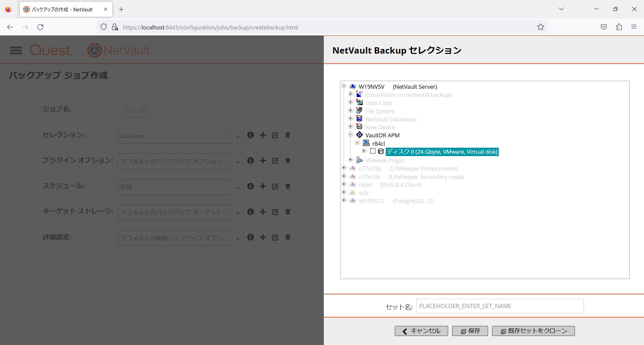This screenshot has height=345, width=644.
Task: Click 既存セットをクローン button
Action: pyautogui.click(x=533, y=331)
